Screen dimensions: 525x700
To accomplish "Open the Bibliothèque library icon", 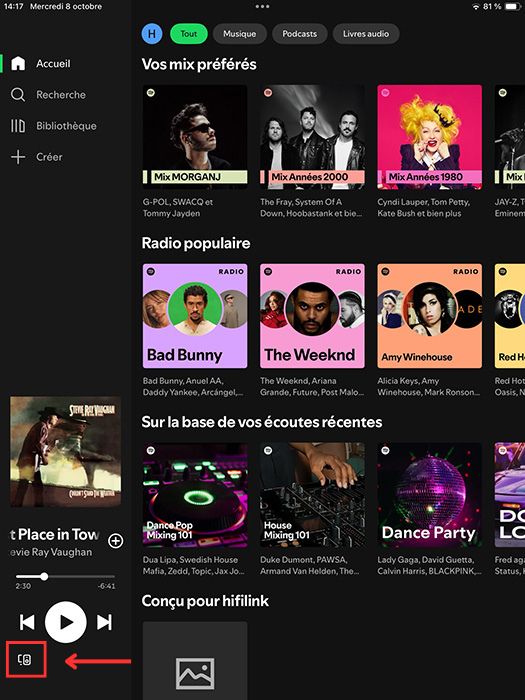I will pyautogui.click(x=18, y=126).
